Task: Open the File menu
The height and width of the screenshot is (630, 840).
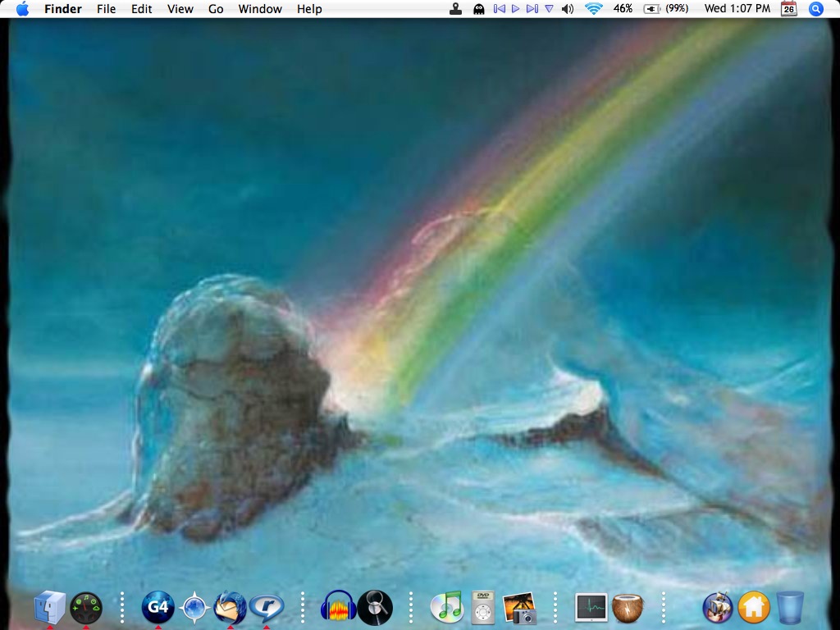Action: 106,9
